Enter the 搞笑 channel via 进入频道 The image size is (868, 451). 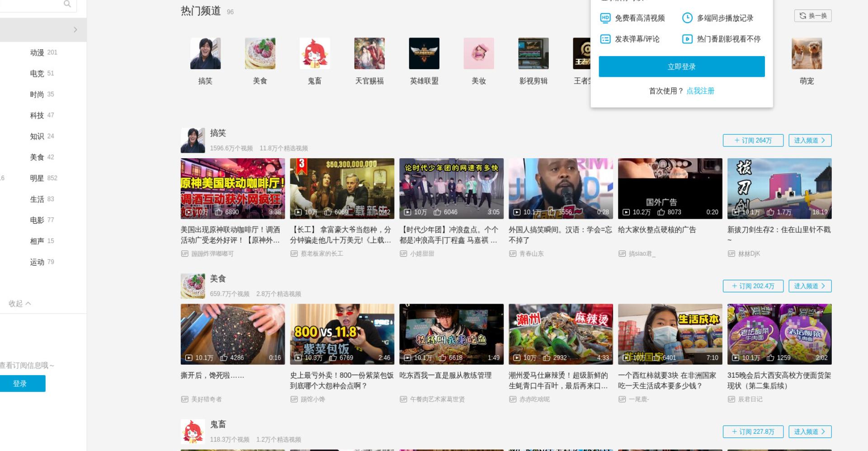[810, 141]
